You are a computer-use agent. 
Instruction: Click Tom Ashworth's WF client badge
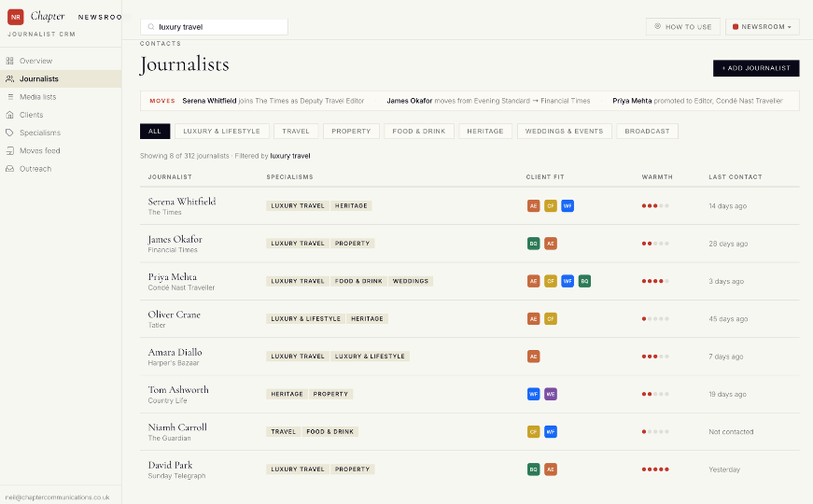tap(534, 394)
